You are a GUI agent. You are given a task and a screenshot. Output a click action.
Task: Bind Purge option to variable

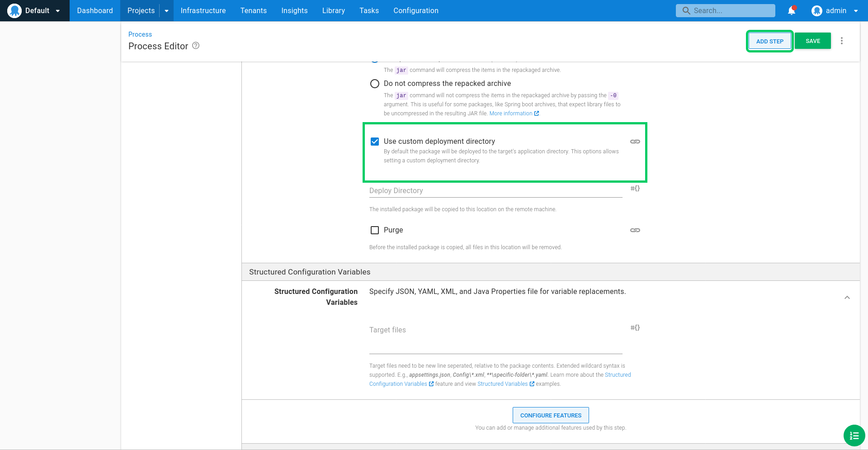click(635, 230)
